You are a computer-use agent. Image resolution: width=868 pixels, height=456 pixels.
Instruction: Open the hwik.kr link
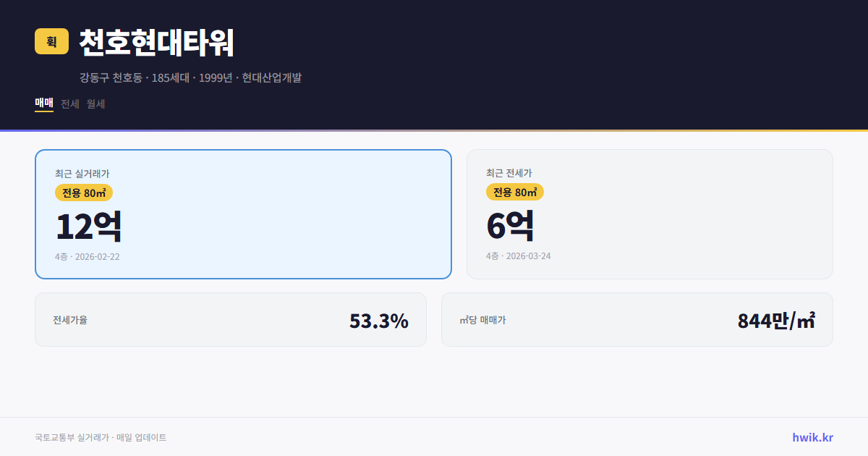coord(812,437)
